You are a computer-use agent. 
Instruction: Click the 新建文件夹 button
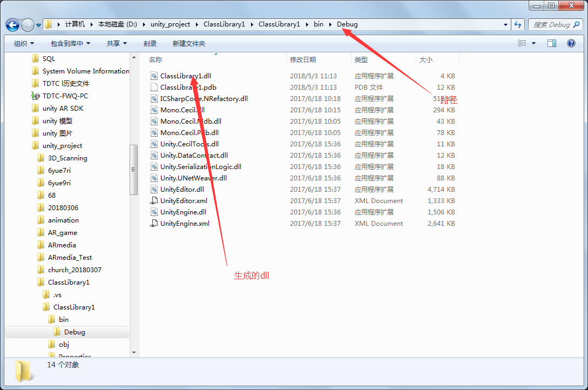click(x=188, y=44)
